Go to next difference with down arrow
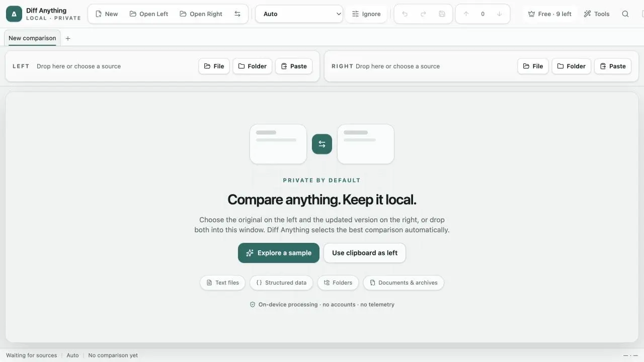Viewport: 644px width, 362px height. 499,14
